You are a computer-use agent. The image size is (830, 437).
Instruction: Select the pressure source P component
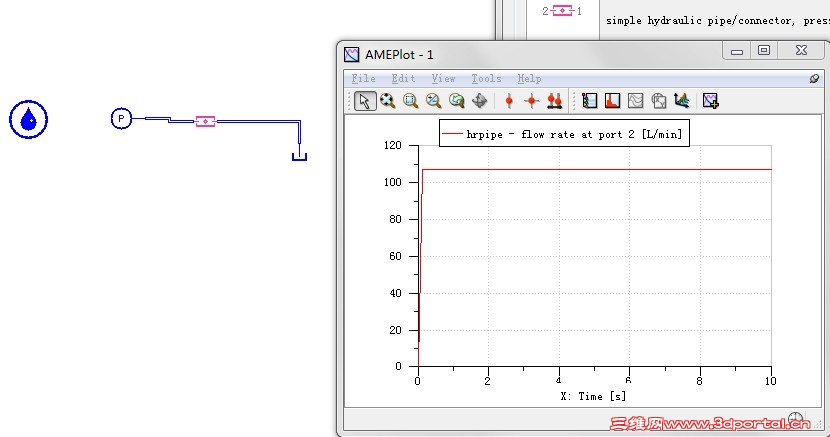[121, 119]
